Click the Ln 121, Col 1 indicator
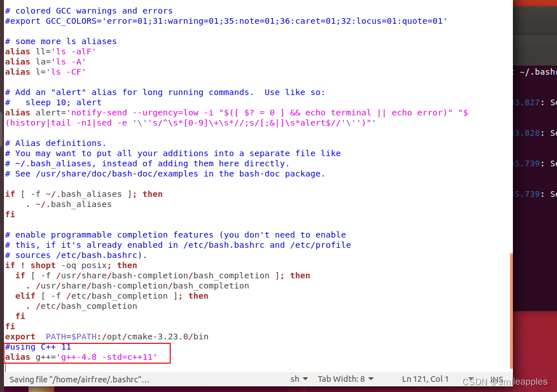This screenshot has width=557, height=392. click(425, 379)
